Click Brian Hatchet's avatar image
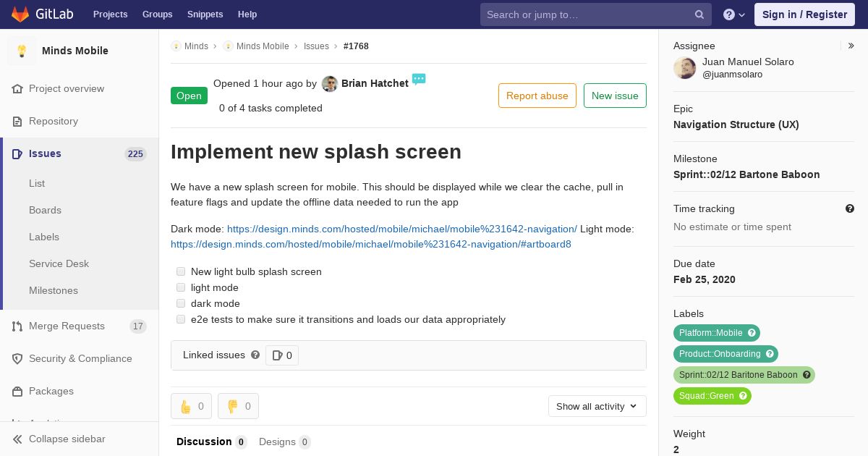The width and height of the screenshot is (868, 456). [330, 84]
